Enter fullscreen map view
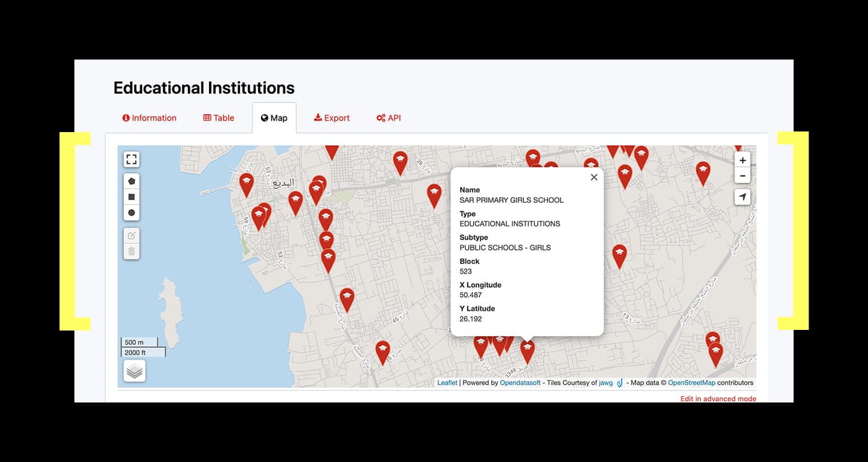868x462 pixels. point(131,159)
